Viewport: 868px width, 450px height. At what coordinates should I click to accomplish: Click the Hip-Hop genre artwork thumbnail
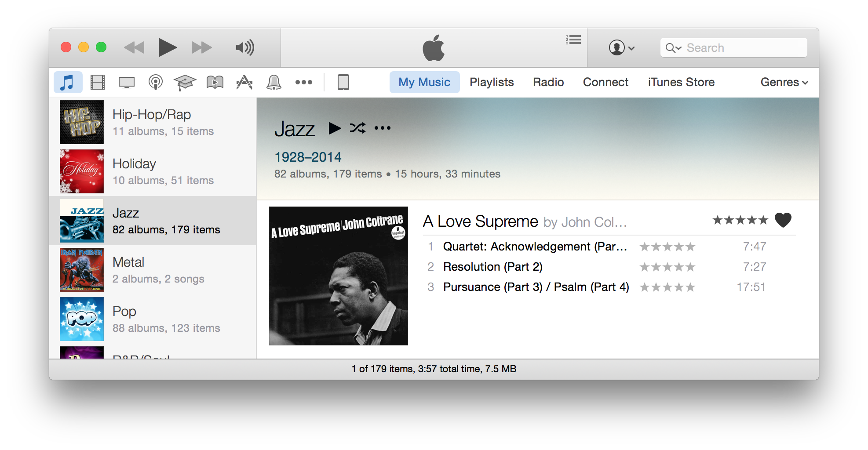coord(82,122)
